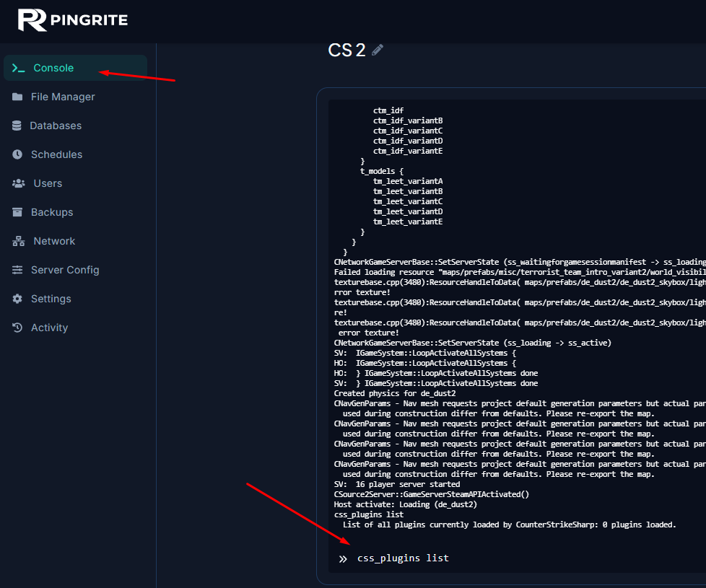The width and height of the screenshot is (706, 588).
Task: Select the Users group icon
Action: pos(19,183)
